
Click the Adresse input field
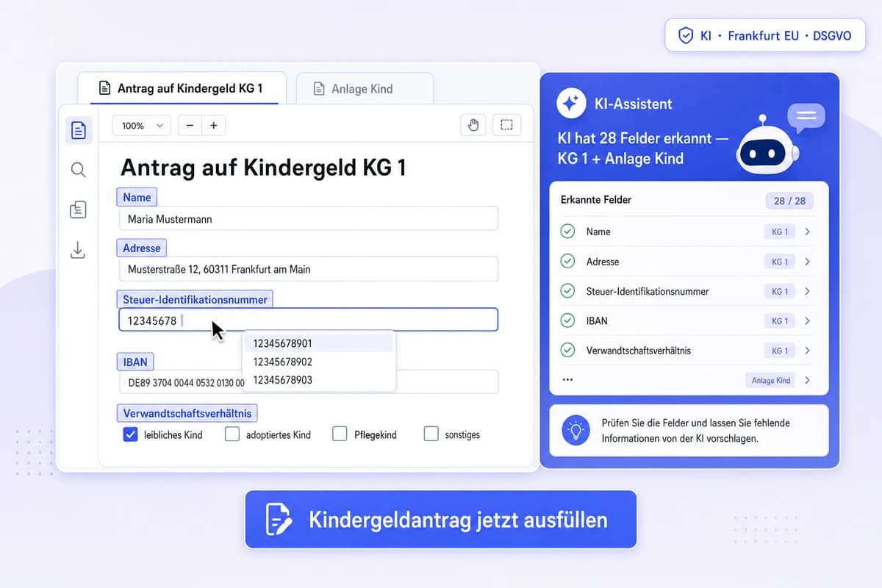(x=309, y=269)
